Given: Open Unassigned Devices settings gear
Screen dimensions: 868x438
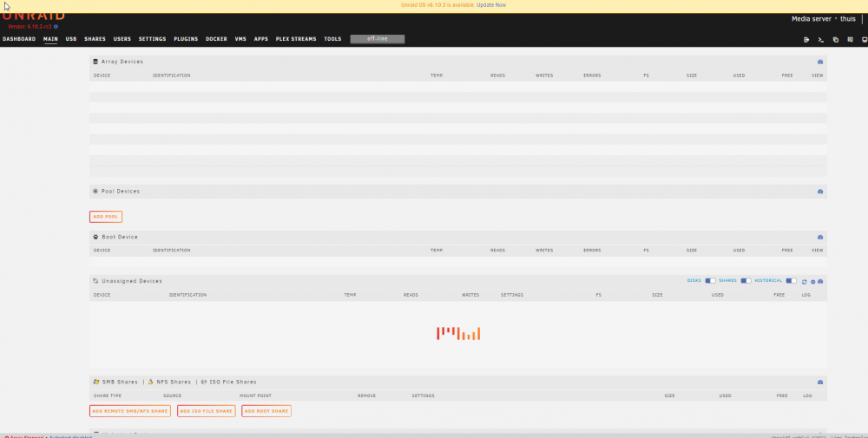Looking at the screenshot, I should 813,282.
